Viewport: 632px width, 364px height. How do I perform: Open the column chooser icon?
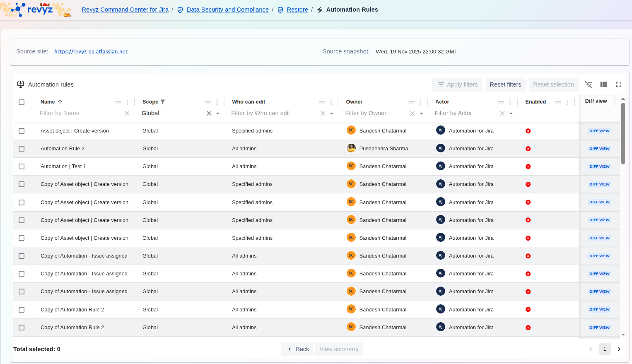pos(603,84)
